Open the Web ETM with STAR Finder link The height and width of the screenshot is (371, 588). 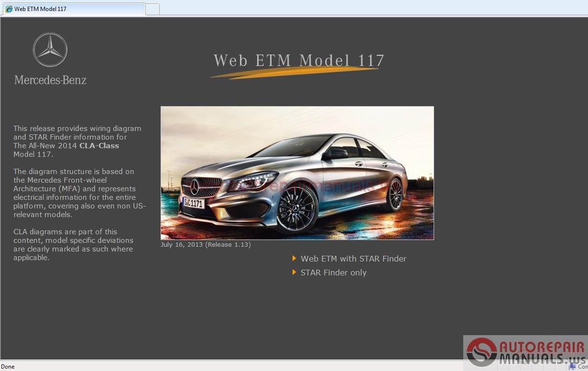click(353, 259)
